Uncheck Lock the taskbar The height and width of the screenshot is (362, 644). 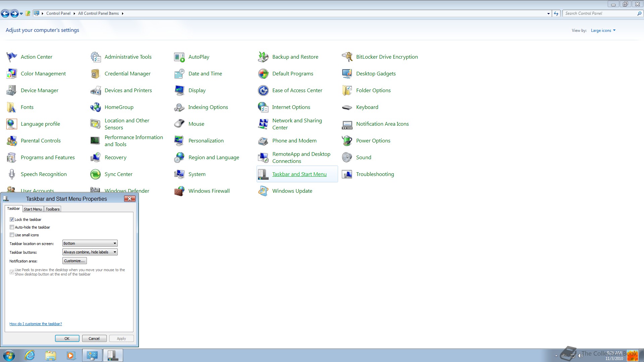point(12,219)
